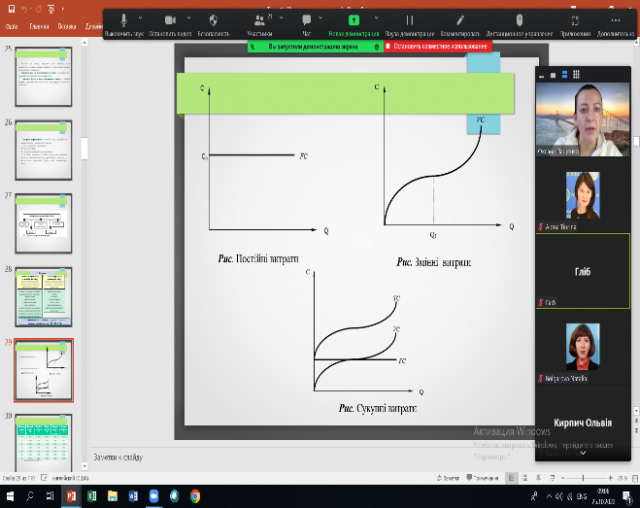Image resolution: width=640 pixels, height=508 pixels.
Task: Open File Explorer from the taskbar
Action: pyautogui.click(x=112, y=496)
